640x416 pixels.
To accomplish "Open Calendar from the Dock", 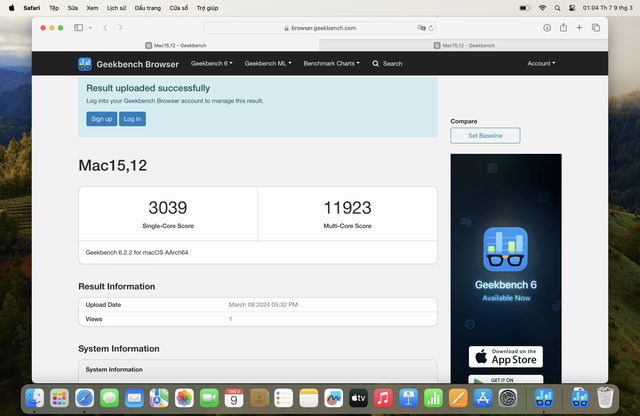I will click(x=234, y=398).
